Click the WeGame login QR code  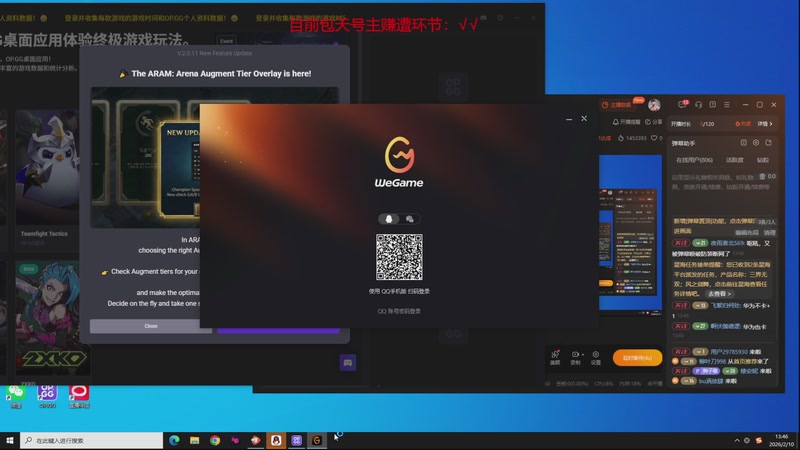coord(399,257)
